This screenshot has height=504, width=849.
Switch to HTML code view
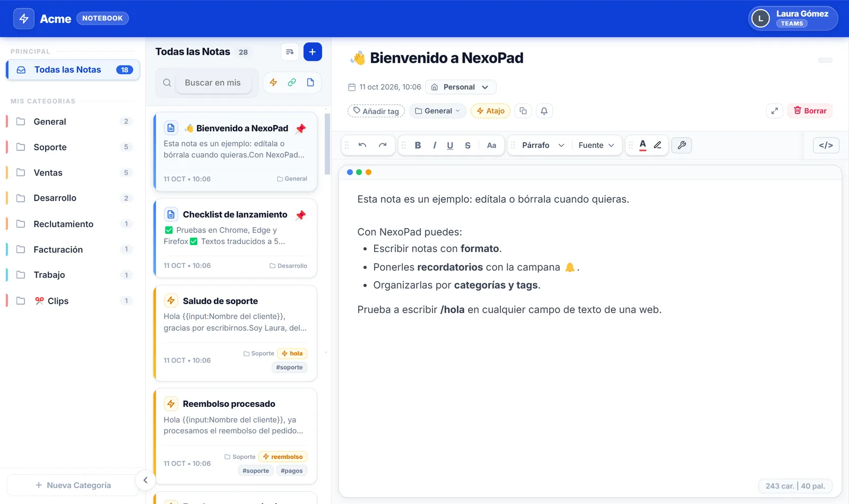click(826, 145)
